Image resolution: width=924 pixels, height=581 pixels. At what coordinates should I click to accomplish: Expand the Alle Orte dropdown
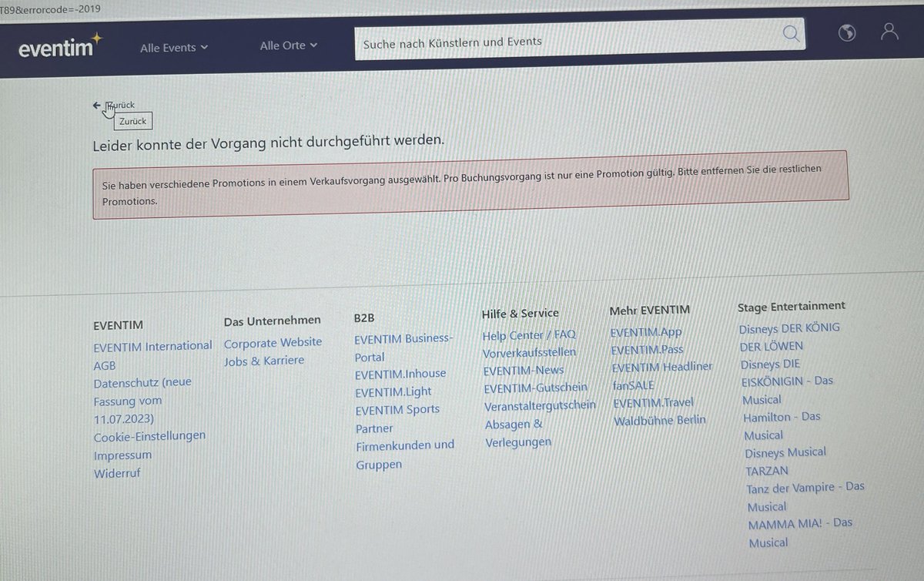(x=289, y=45)
